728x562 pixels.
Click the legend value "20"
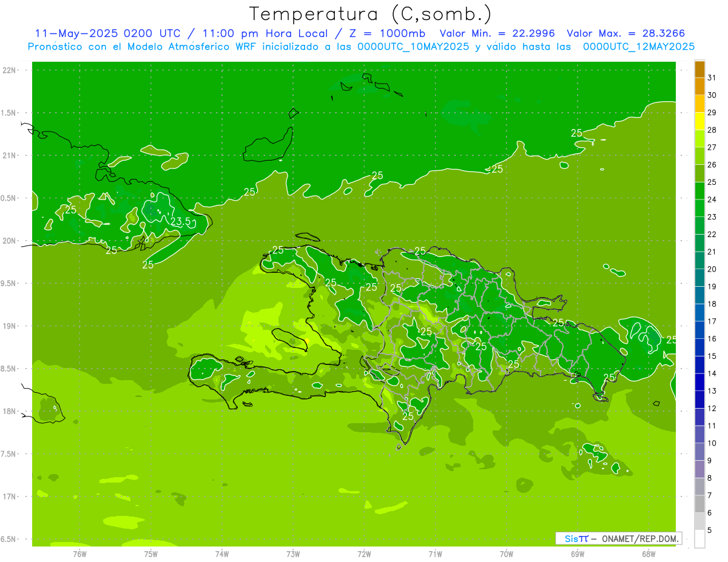[x=712, y=269]
